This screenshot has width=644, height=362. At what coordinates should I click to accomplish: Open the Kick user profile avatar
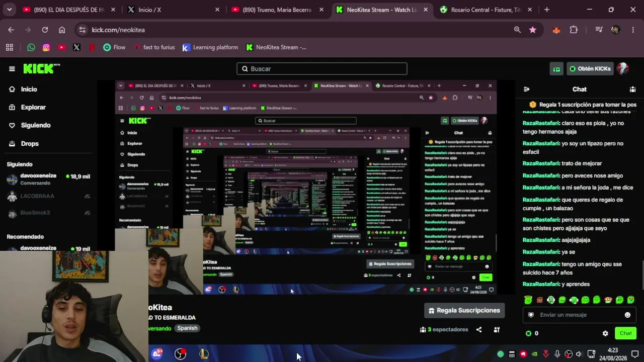tap(623, 69)
